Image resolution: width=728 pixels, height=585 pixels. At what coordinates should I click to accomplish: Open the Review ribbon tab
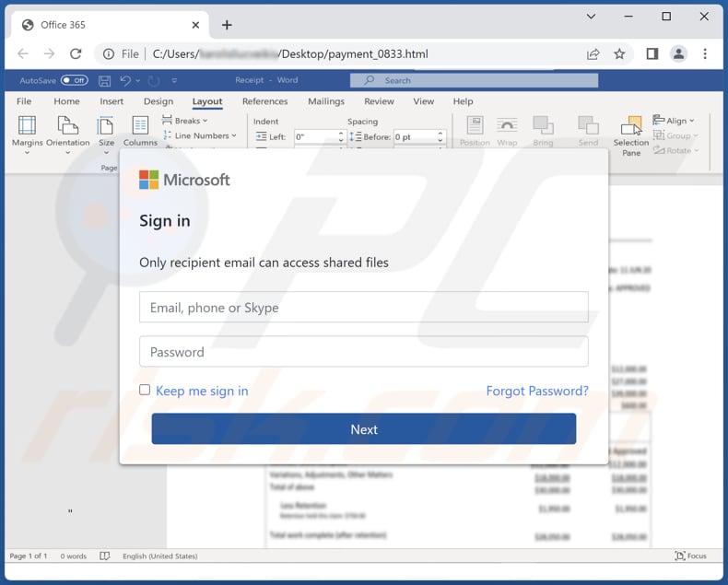point(379,101)
